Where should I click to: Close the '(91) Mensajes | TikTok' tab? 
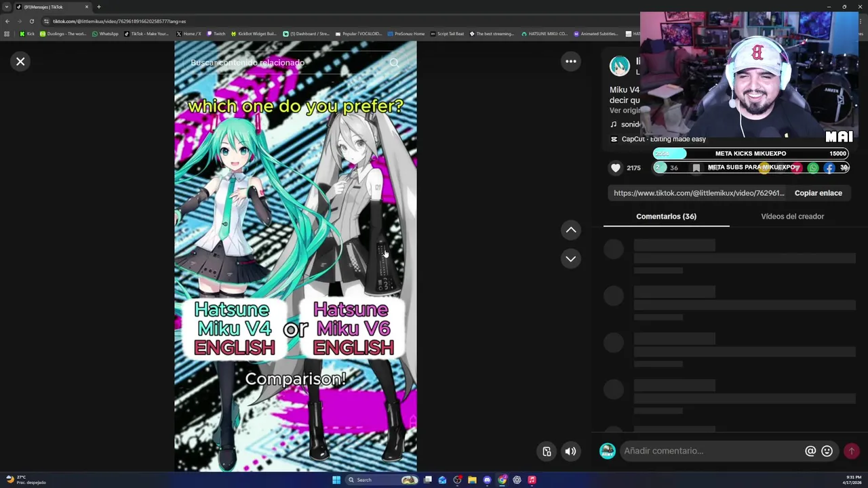(x=86, y=7)
